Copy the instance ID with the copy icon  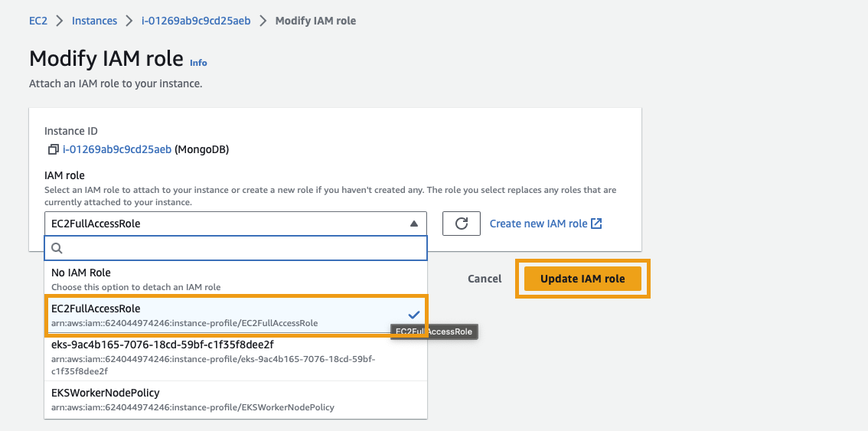[53, 149]
